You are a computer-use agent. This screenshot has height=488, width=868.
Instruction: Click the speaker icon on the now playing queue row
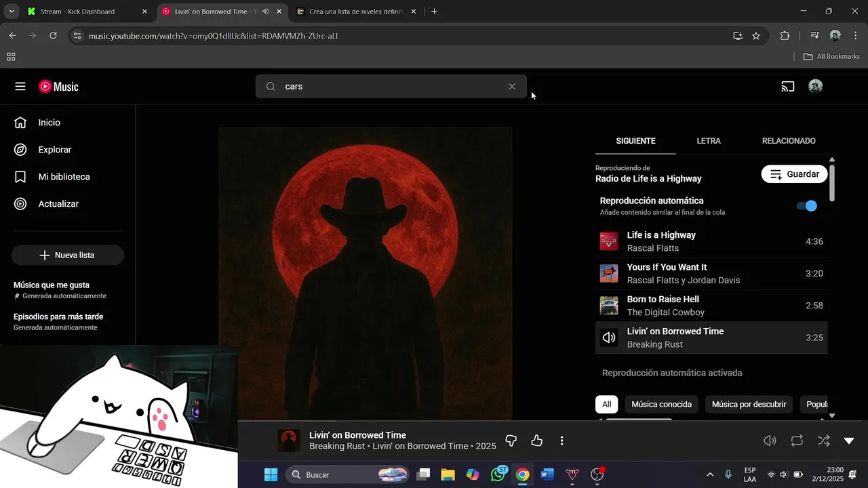[x=609, y=338]
